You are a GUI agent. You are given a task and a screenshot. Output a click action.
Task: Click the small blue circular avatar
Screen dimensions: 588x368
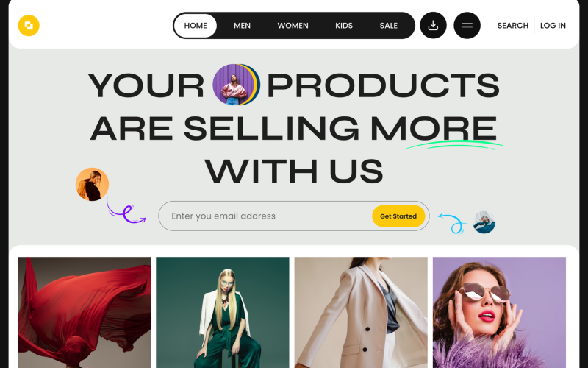point(484,222)
